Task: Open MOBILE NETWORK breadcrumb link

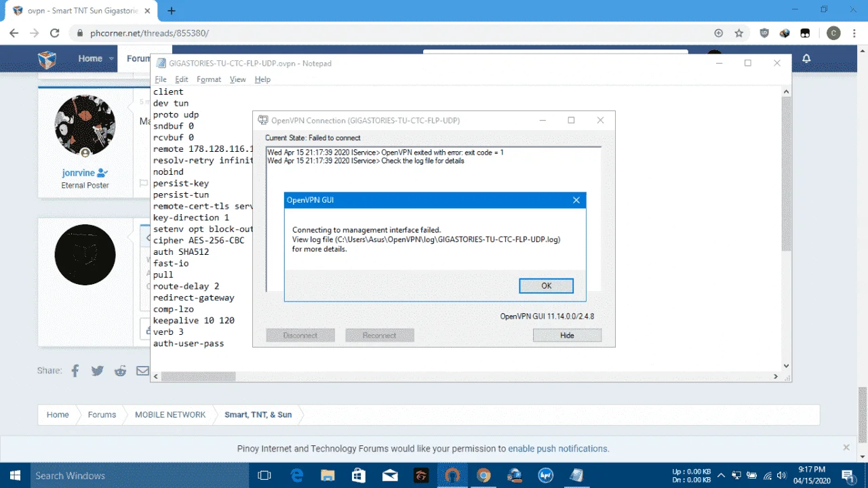Action: (170, 414)
